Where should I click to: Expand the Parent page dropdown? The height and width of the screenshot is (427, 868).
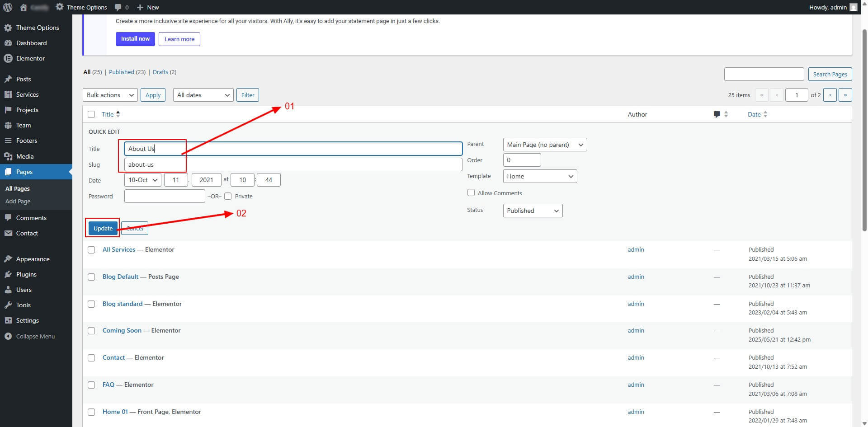(544, 145)
